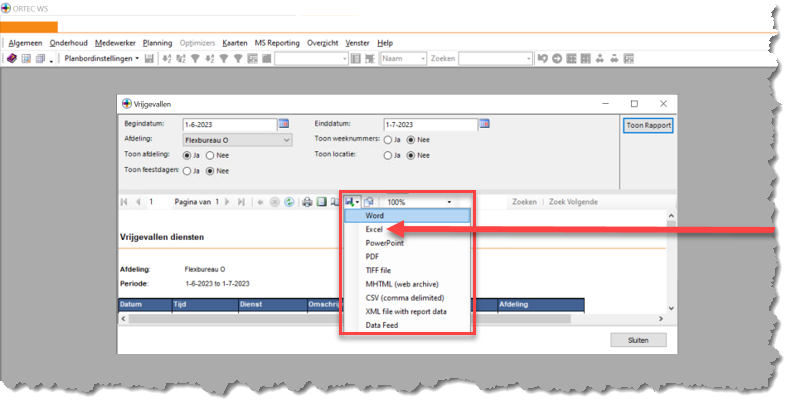Click the circled right-arrow icon in main toolbar
This screenshot has height=406, width=794.
(557, 59)
